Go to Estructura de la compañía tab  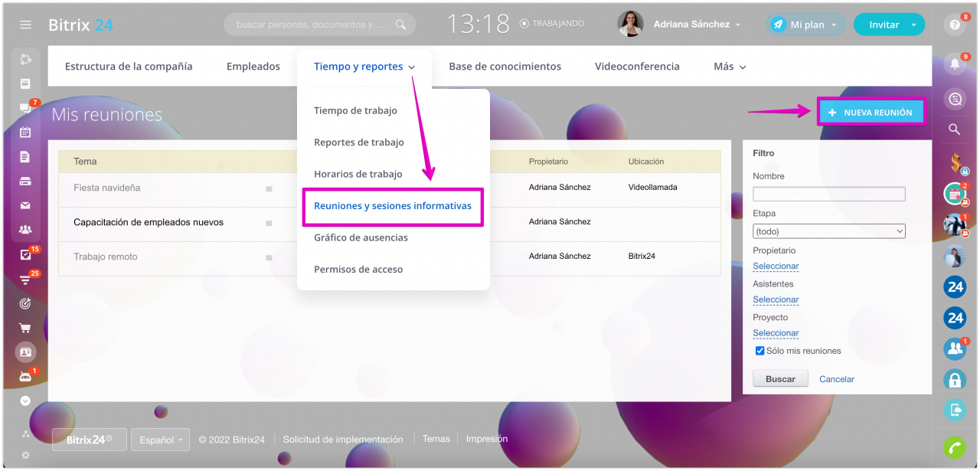(129, 67)
